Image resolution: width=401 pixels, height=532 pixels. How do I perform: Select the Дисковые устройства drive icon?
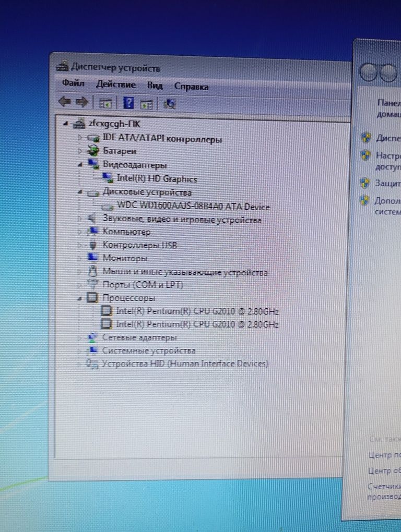tap(92, 192)
